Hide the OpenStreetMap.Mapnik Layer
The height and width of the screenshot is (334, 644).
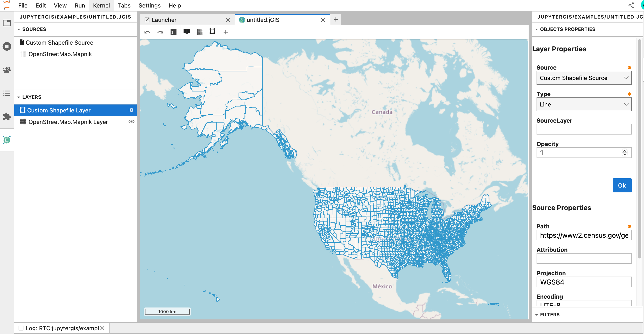(x=131, y=122)
